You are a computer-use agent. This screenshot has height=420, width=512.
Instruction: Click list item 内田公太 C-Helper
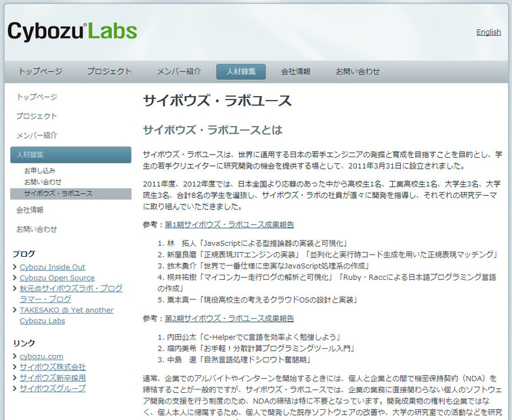tap(249, 337)
